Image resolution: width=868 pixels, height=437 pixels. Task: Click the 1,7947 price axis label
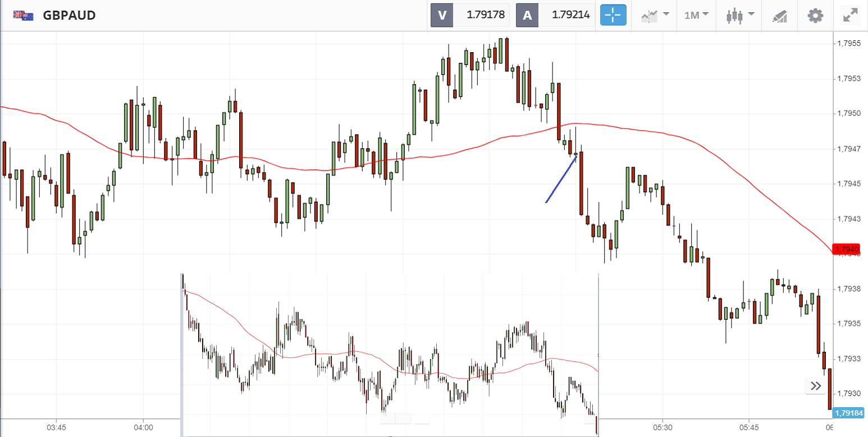pos(849,149)
